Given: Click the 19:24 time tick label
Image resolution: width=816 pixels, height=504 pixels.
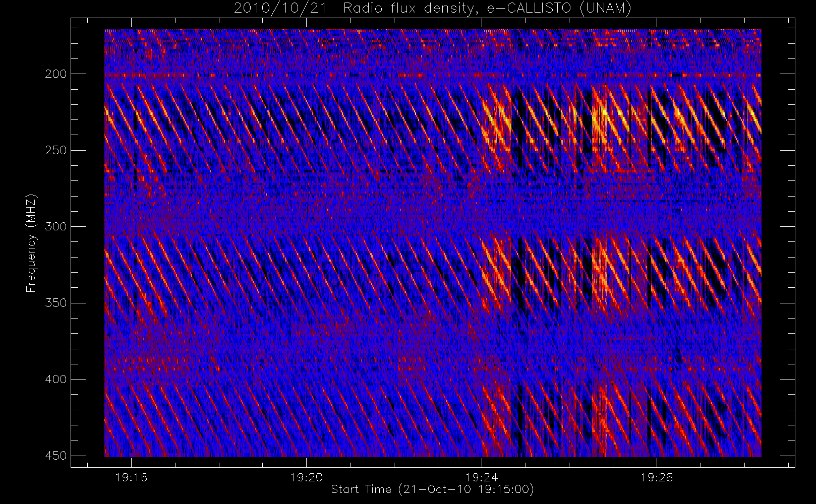Looking at the screenshot, I should point(482,477).
